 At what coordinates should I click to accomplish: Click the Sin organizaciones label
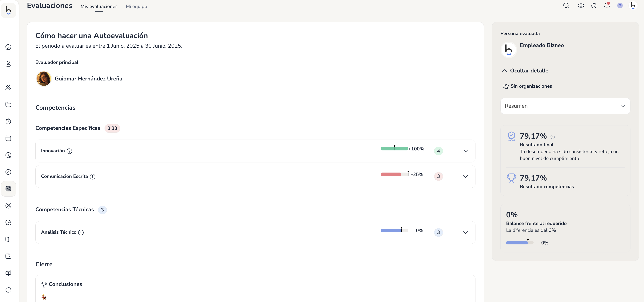click(x=531, y=86)
